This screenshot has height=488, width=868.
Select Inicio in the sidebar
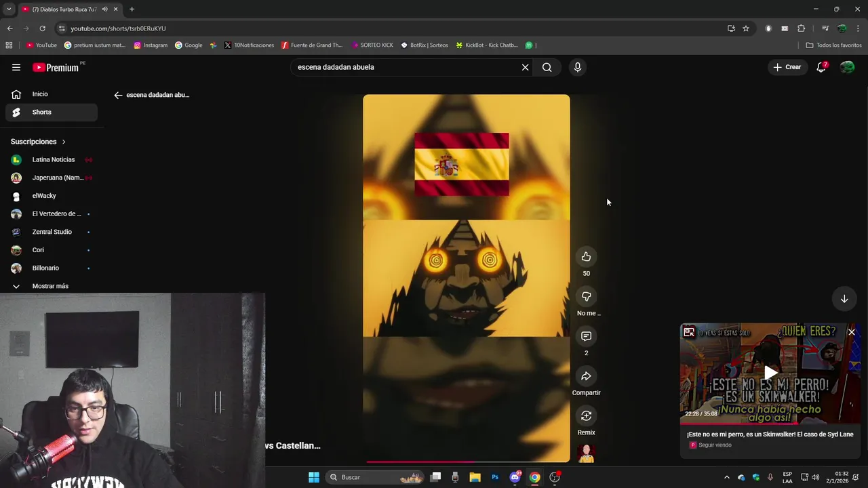(x=52, y=94)
